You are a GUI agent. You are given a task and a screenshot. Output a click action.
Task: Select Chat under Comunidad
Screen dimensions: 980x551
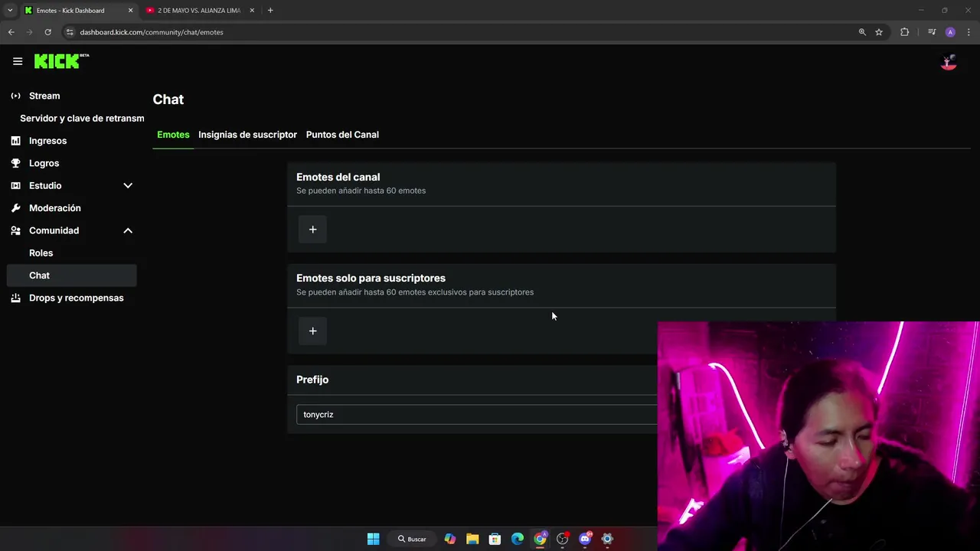click(x=71, y=275)
